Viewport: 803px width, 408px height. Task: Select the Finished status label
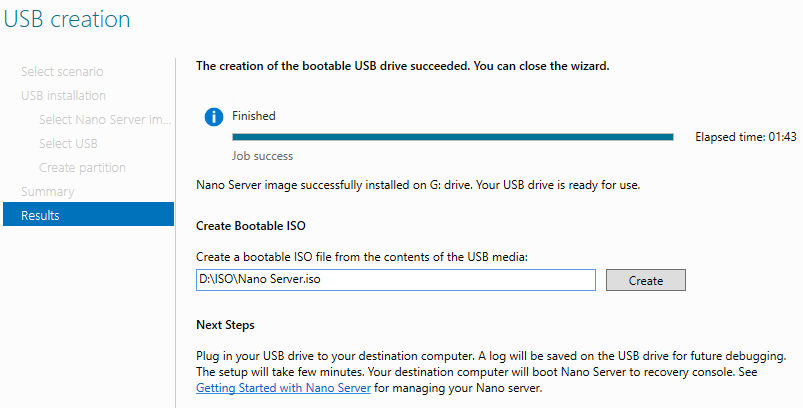coord(254,116)
